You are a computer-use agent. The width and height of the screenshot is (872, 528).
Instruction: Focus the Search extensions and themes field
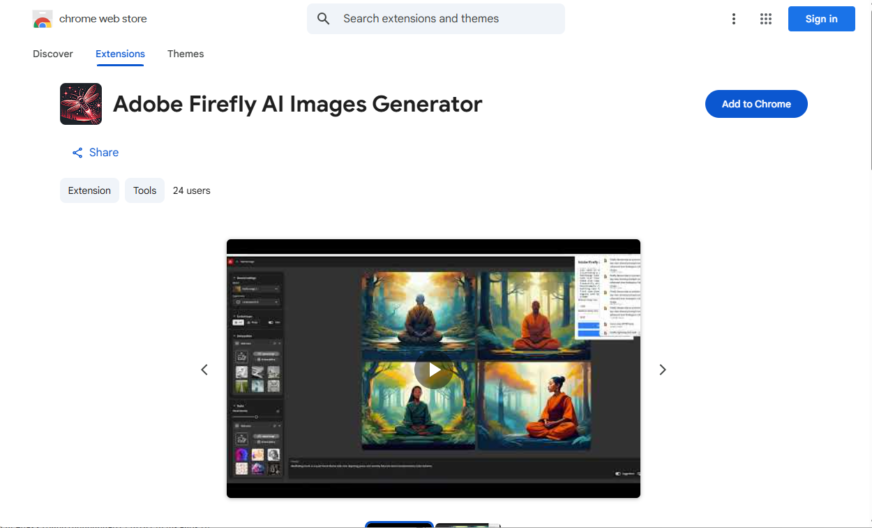click(435, 19)
